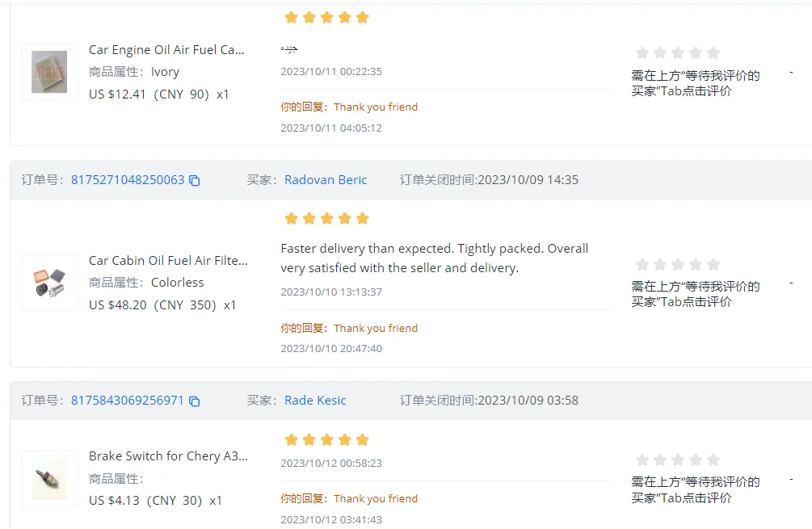Click Rade Kesic's five-star buyer rating
This screenshot has width=812, height=529.
point(326,440)
